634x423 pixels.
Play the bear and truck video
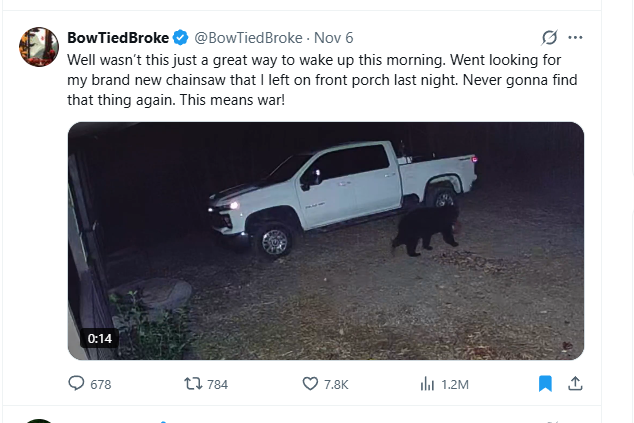point(326,240)
